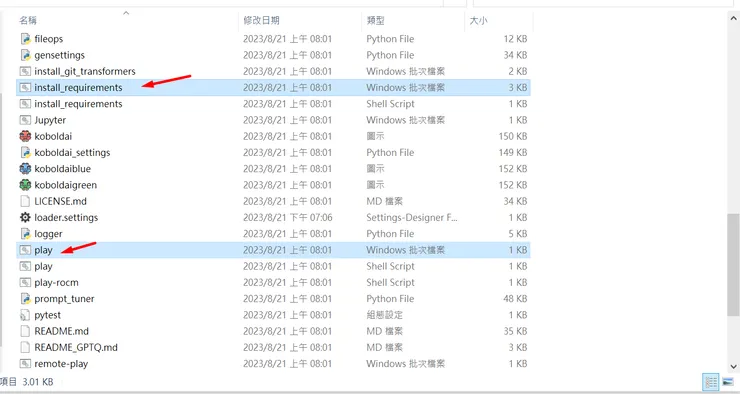The height and width of the screenshot is (394, 740).
Task: Select the Jupyter batch file icon
Action: (x=25, y=120)
